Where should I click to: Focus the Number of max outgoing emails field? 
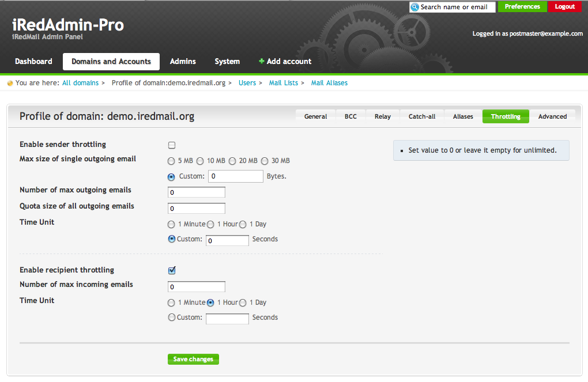pos(196,192)
